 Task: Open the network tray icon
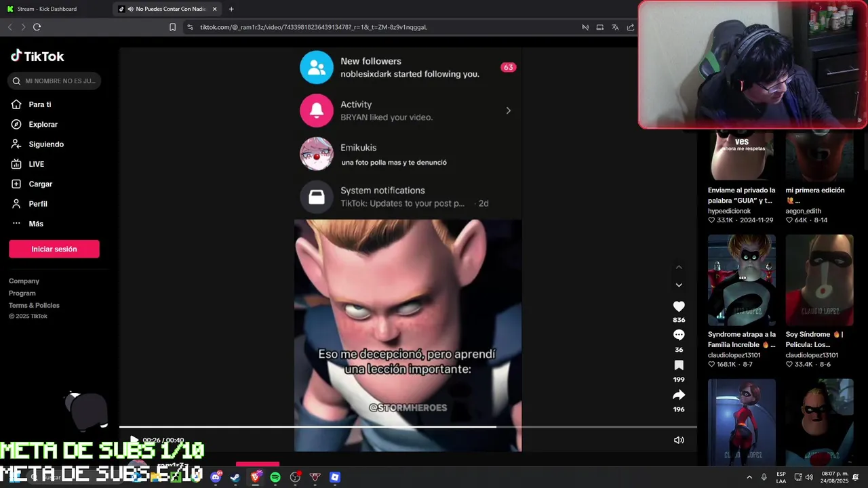(x=797, y=477)
